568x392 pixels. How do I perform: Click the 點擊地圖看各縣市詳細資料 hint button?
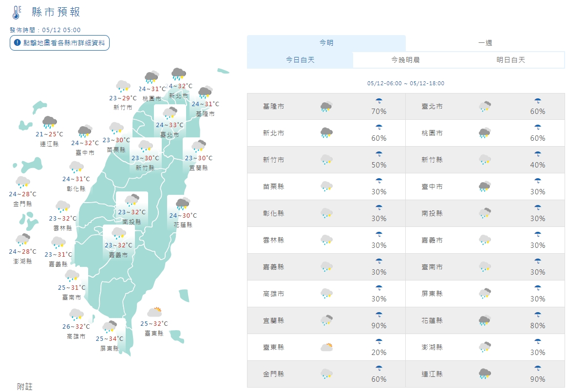click(x=59, y=43)
